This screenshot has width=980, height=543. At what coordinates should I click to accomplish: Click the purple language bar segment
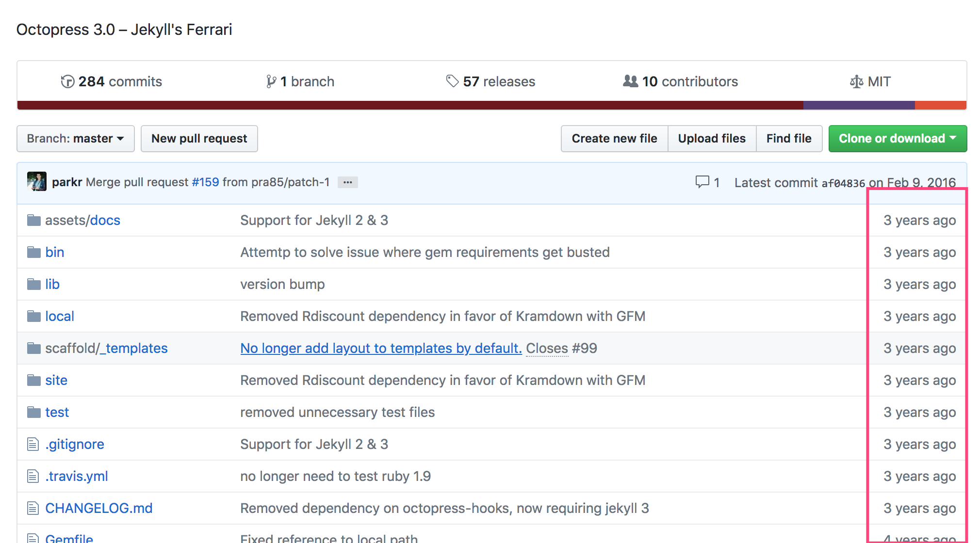click(x=858, y=105)
